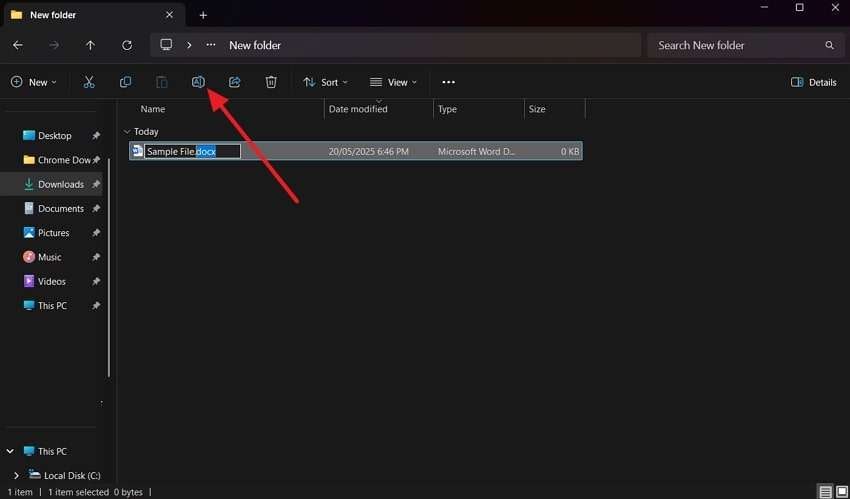
Task: Sort by the Size column
Action: coord(537,109)
